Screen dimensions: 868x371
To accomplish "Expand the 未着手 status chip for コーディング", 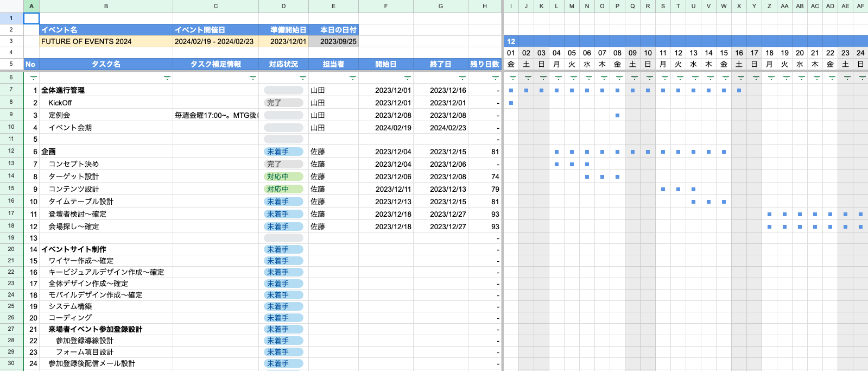I will coord(283,318).
